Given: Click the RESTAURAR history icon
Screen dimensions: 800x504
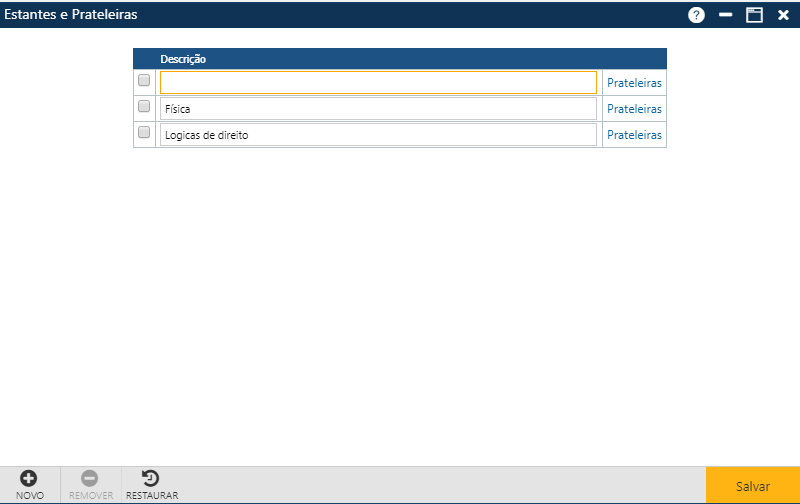Looking at the screenshot, I should point(151,479).
